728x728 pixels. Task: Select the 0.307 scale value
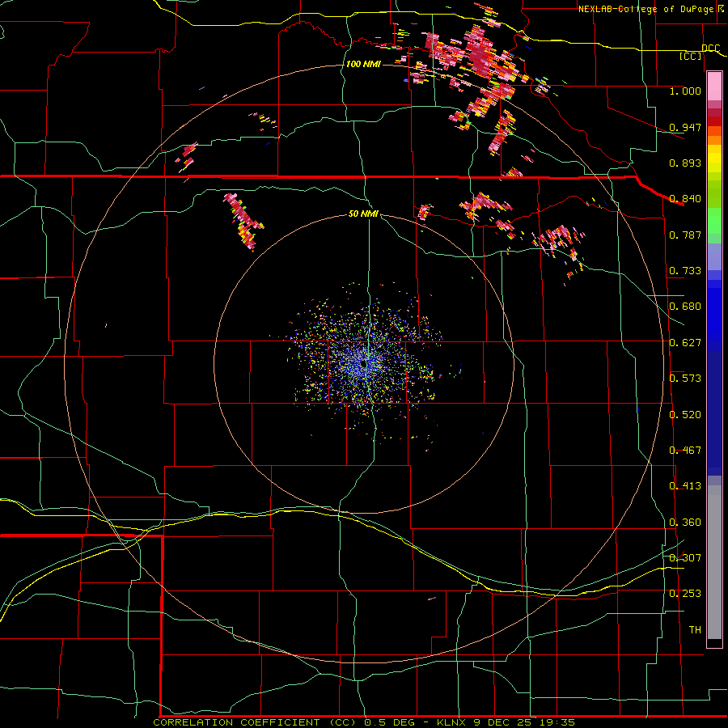point(685,557)
